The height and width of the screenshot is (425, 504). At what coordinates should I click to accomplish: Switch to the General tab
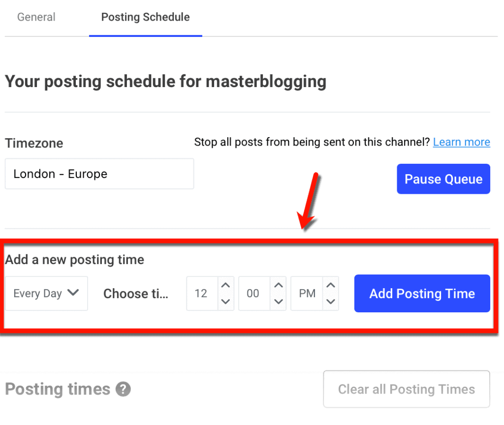pos(36,17)
